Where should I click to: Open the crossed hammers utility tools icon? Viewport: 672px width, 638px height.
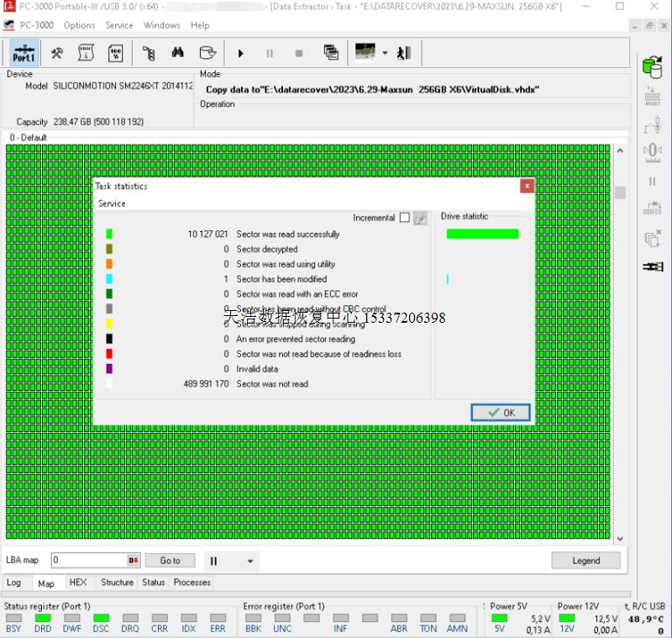point(57,53)
